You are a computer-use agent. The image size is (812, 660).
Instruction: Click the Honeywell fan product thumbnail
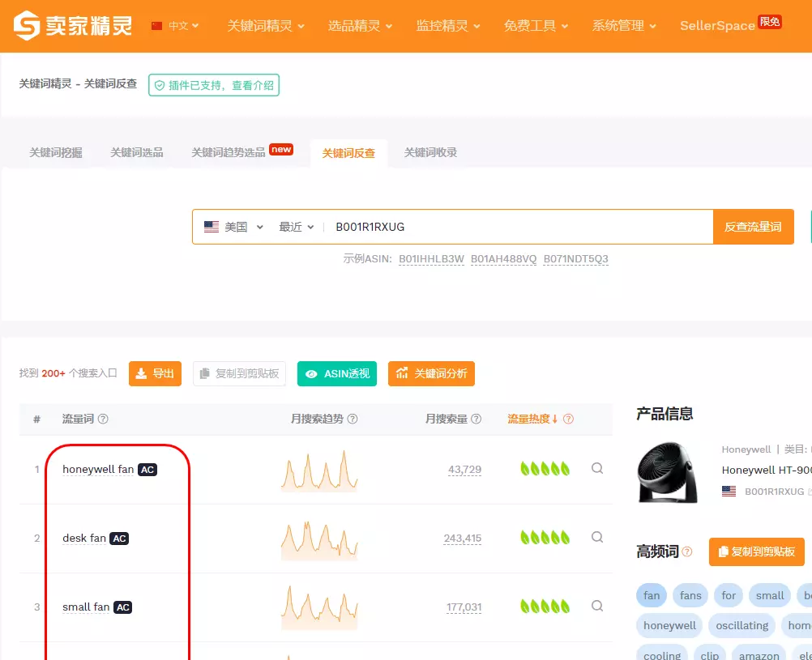click(668, 472)
